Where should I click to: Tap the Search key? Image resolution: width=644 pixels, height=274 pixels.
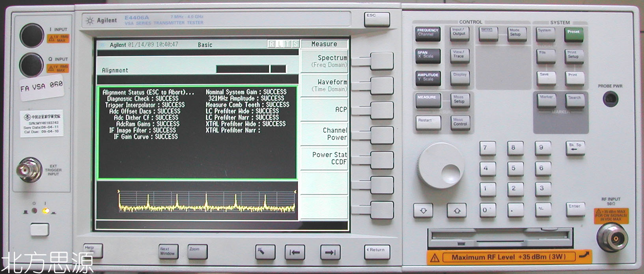pos(575,101)
